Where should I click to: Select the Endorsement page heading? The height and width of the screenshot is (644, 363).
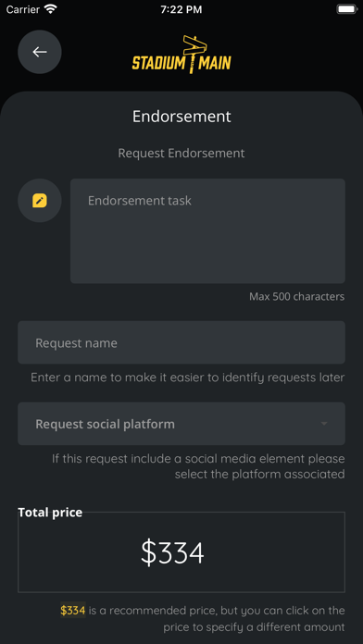click(181, 117)
